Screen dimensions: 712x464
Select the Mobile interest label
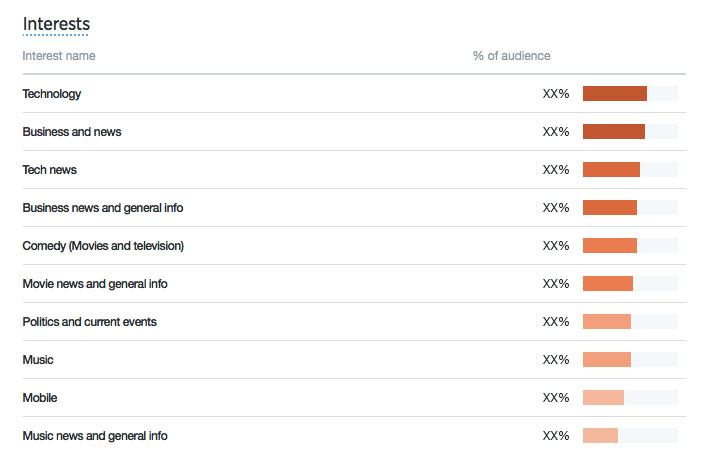[x=40, y=398]
